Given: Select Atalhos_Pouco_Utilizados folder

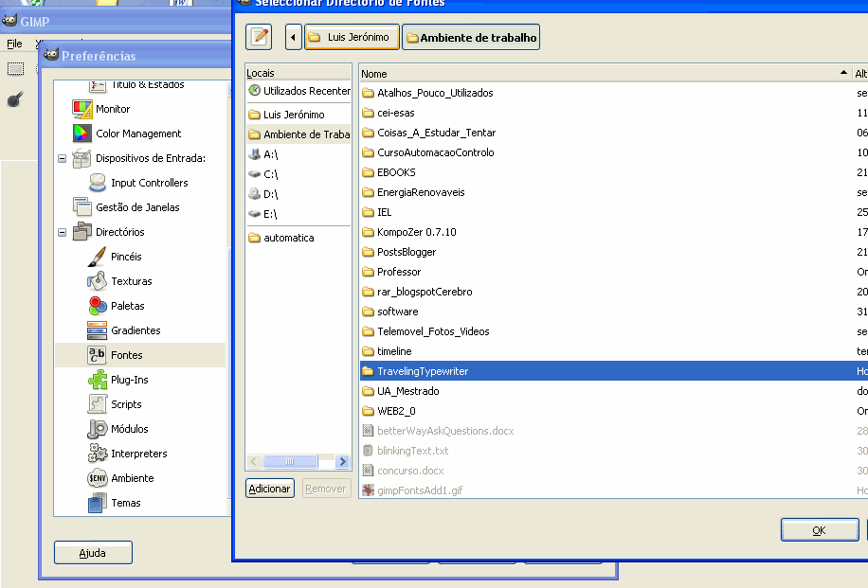Looking at the screenshot, I should tap(435, 93).
